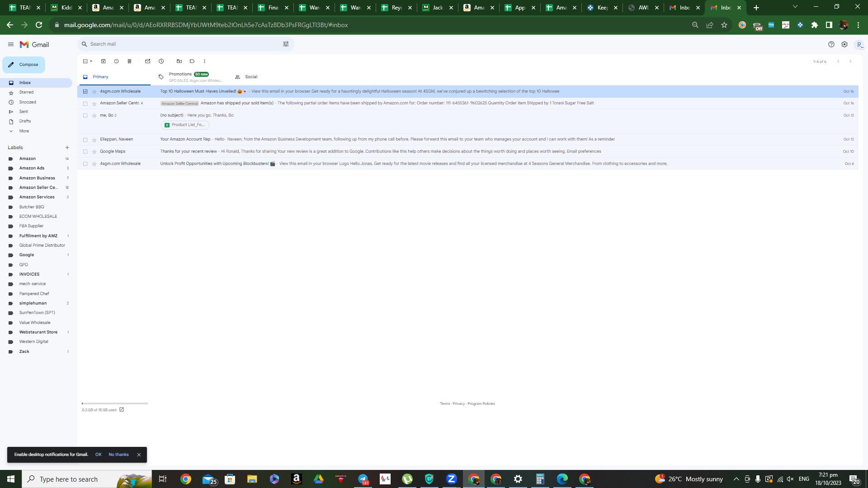Image resolution: width=868 pixels, height=488 pixels.
Task: Open Chrome tab search dropdown arrow
Action: pyautogui.click(x=795, y=7)
